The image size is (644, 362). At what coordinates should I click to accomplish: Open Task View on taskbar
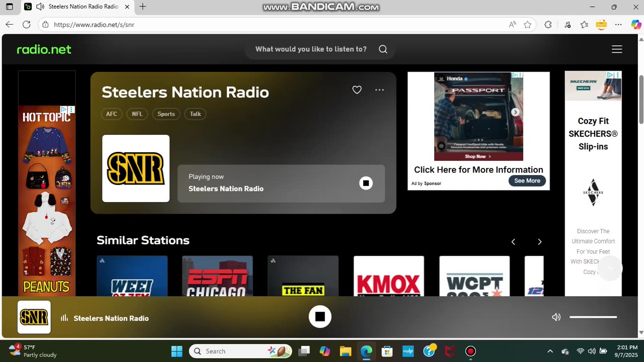click(304, 351)
